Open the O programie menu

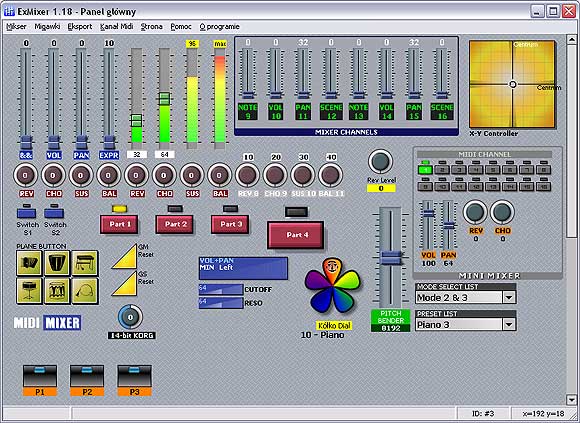pyautogui.click(x=220, y=27)
